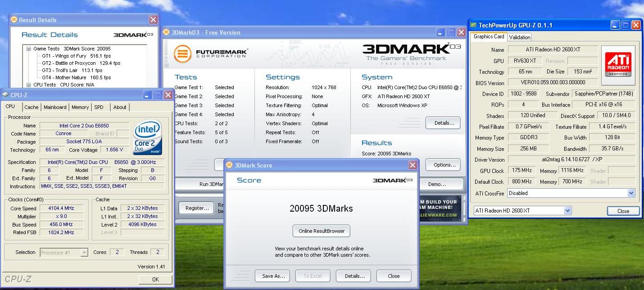Click the Bus Speed value 456.0 MHz

[x=61, y=224]
